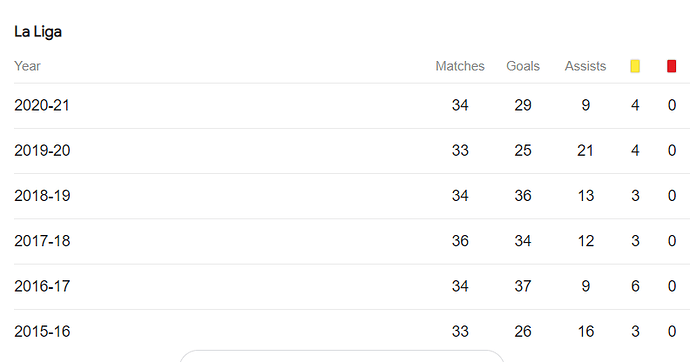Click the 37 goals value for 2016-17
This screenshot has width=690, height=362.
[x=523, y=286]
